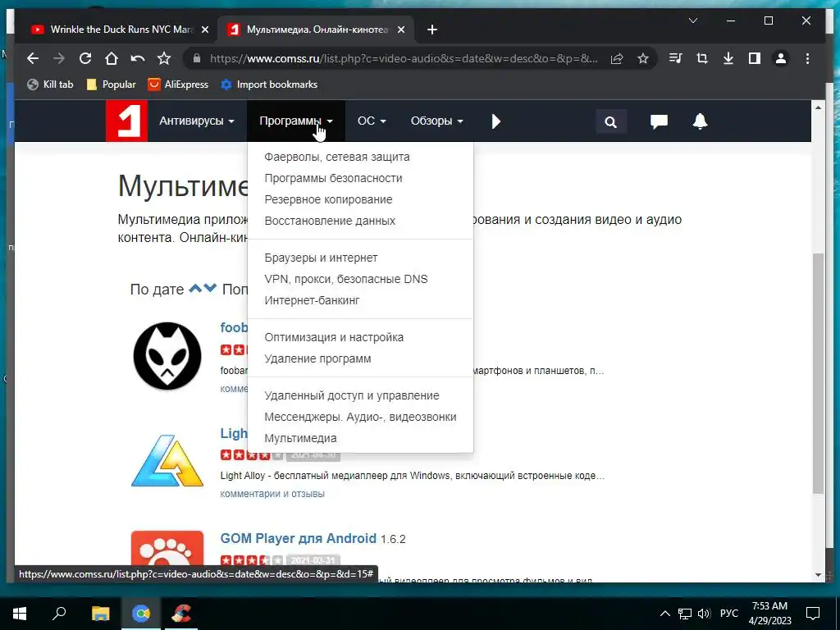This screenshot has height=630, width=840.
Task: Open the Windows notification center
Action: (x=813, y=614)
